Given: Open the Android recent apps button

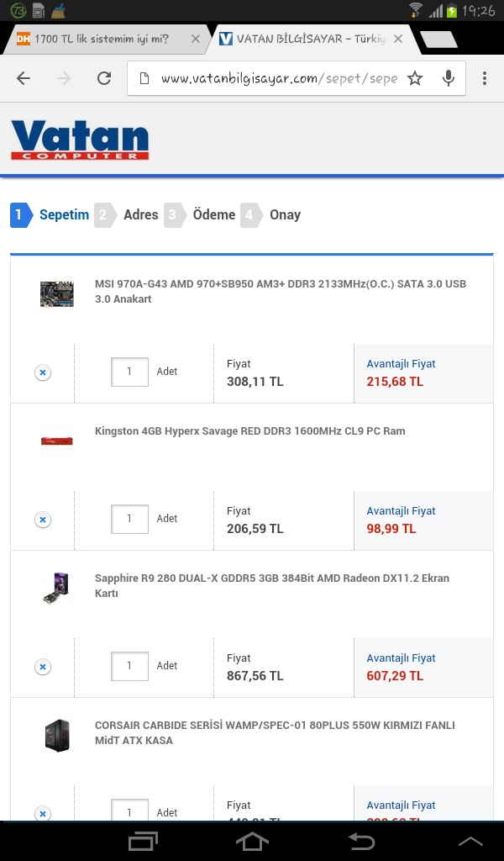Looking at the screenshot, I should pos(142,841).
